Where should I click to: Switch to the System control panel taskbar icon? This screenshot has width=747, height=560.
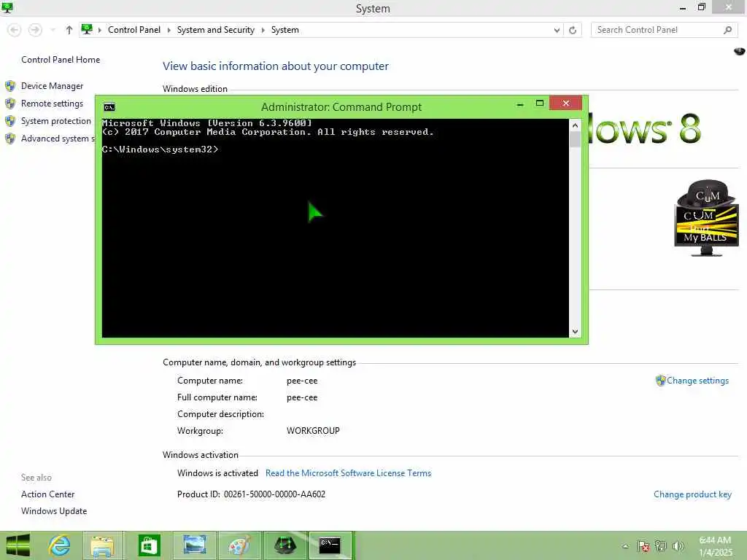click(x=285, y=545)
